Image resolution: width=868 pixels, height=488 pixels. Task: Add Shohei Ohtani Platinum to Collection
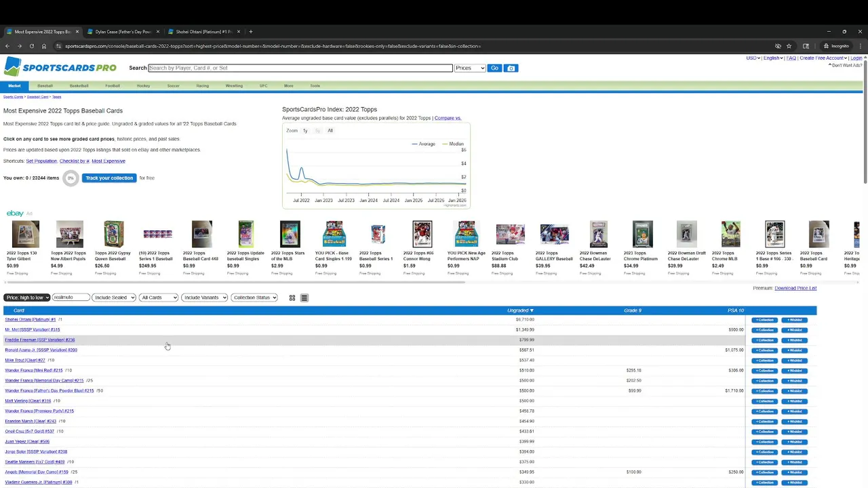764,320
